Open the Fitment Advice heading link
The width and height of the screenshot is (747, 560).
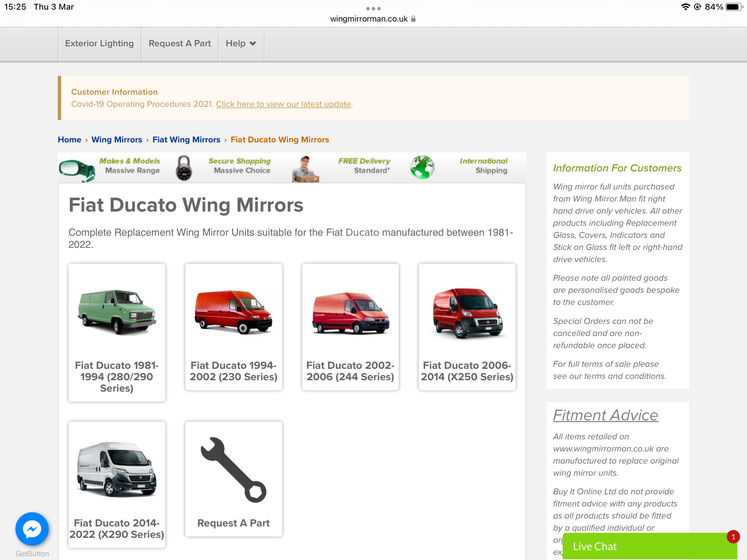point(606,415)
